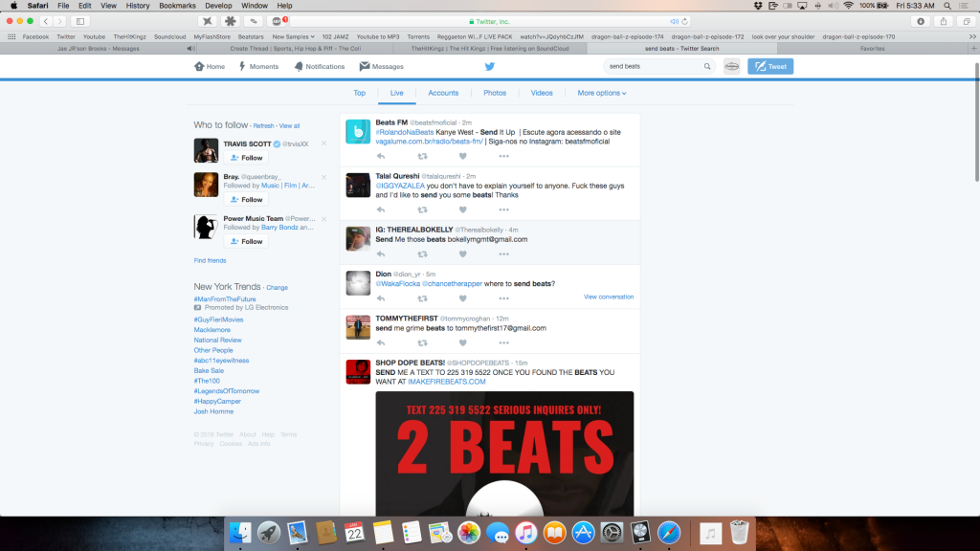
Task: Open Spotlight search in the menu bar
Action: [947, 6]
